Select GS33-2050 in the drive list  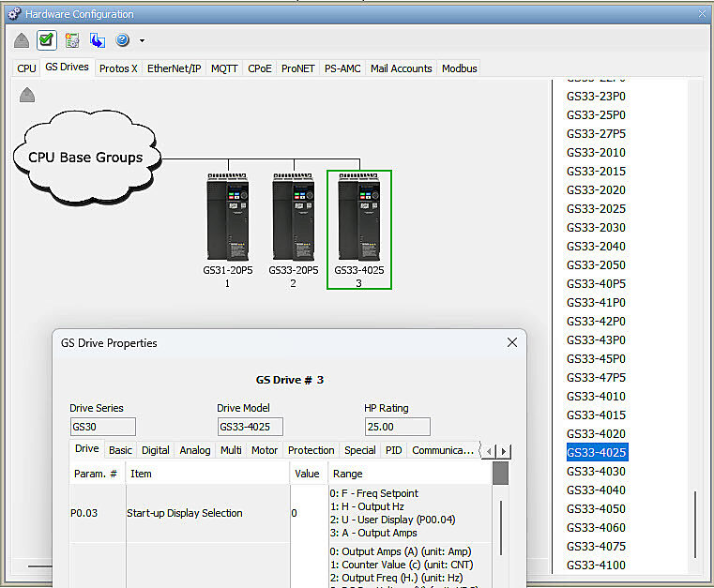click(596, 264)
